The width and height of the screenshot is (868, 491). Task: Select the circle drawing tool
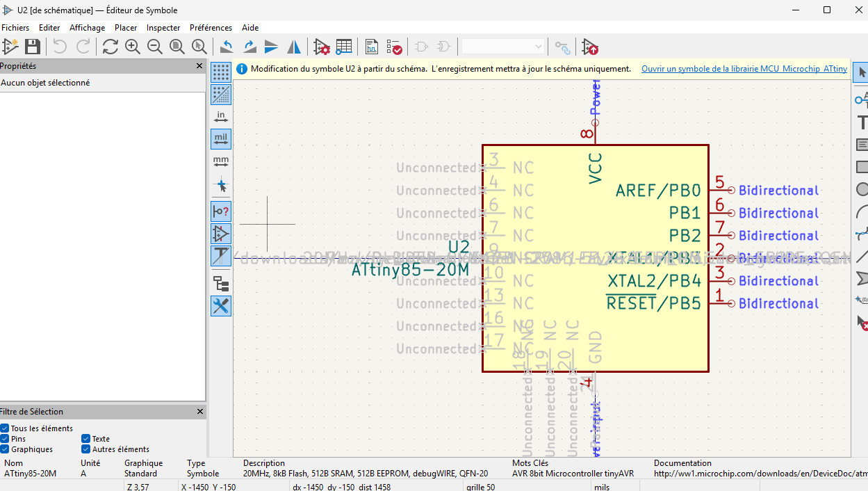click(x=862, y=189)
